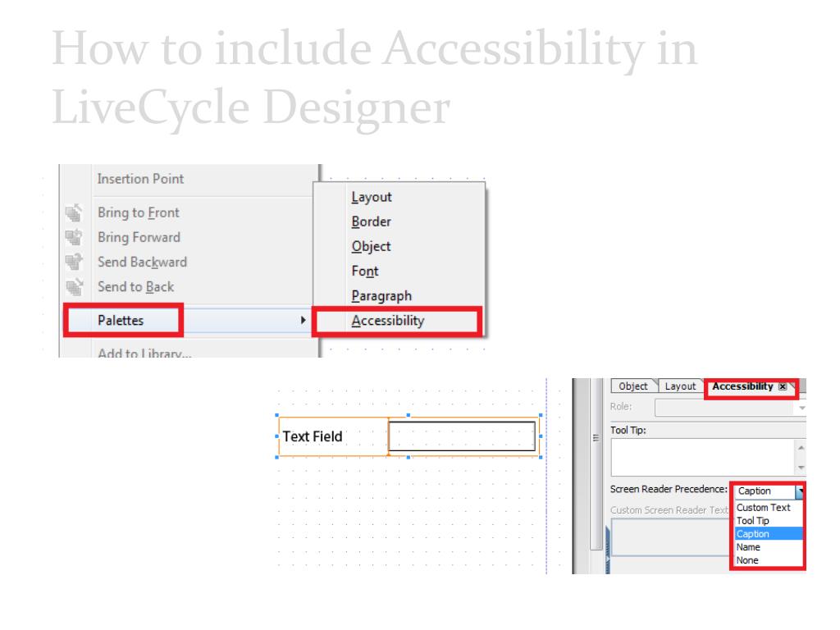Click the Text Field caption on canvas

click(x=313, y=436)
